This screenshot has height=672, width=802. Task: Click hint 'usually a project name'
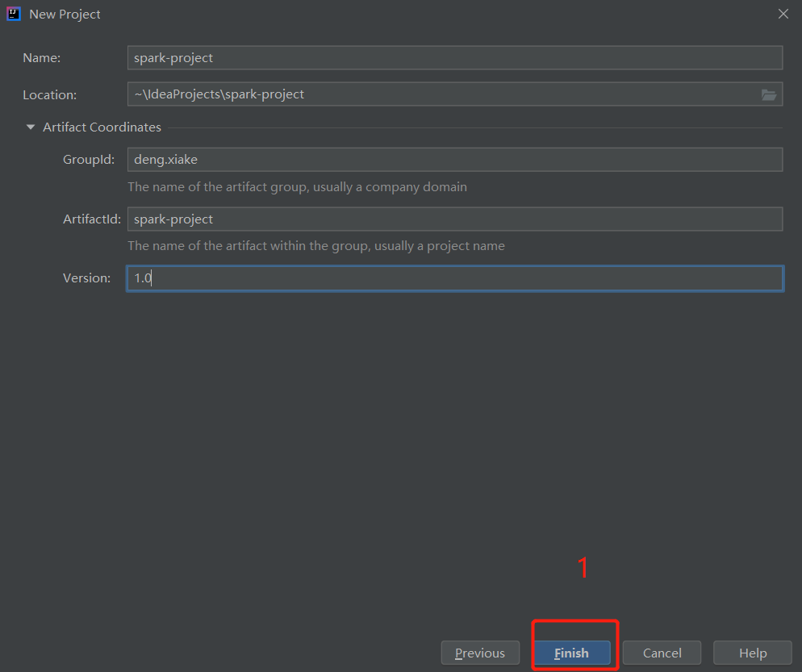[440, 245]
